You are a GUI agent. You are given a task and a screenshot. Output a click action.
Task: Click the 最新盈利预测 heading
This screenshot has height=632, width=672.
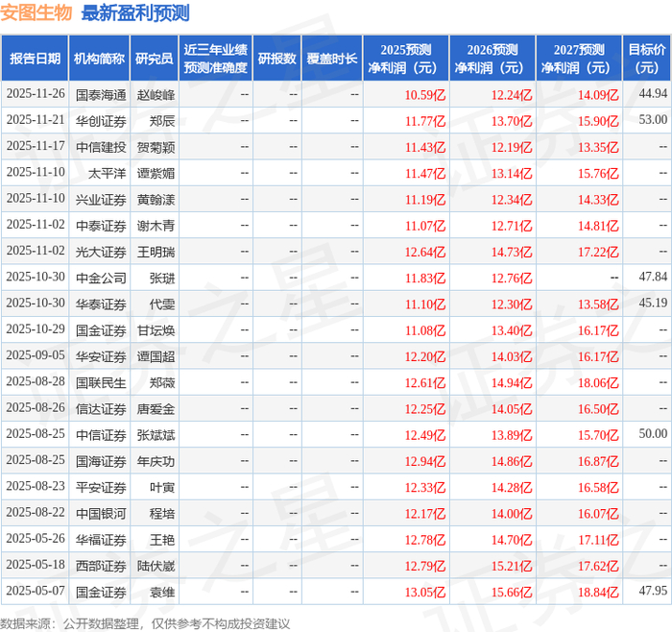click(x=135, y=12)
